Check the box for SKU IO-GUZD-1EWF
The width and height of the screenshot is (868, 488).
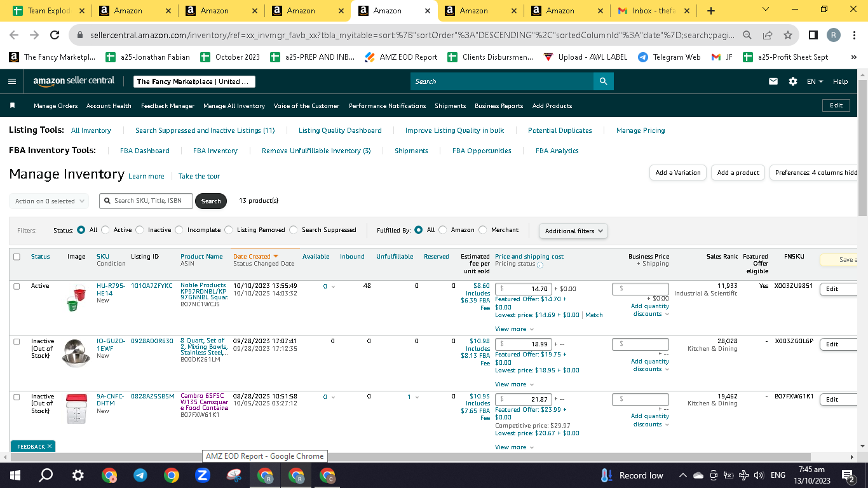coord(17,342)
